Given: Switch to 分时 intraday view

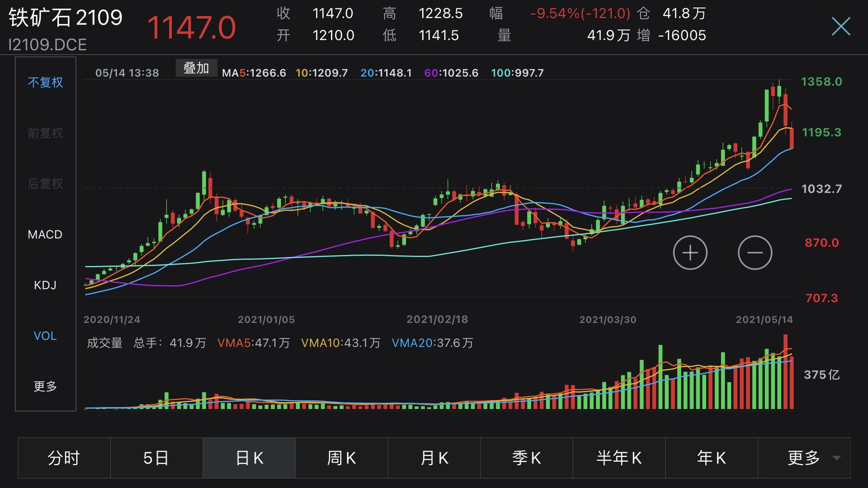Looking at the screenshot, I should coord(64,458).
